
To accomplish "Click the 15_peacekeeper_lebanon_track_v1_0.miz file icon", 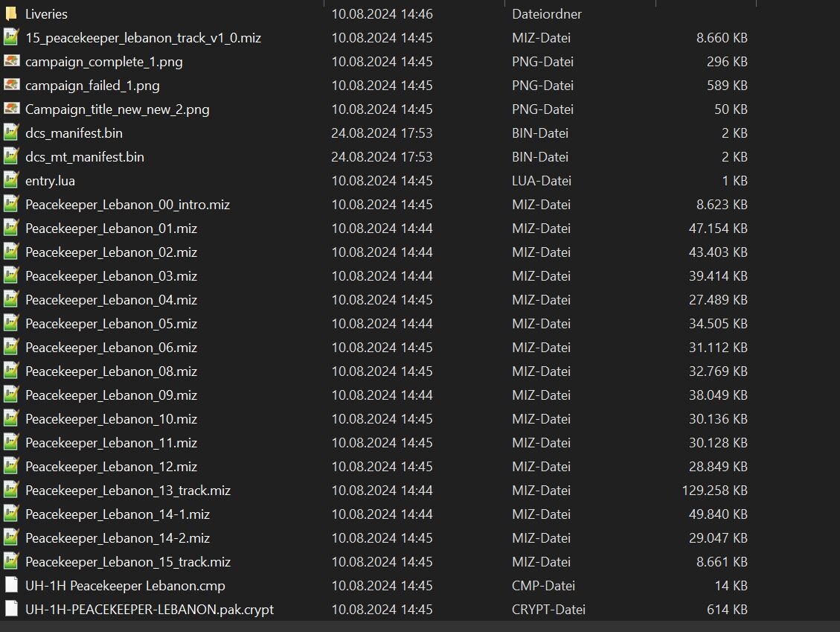I will (x=11, y=37).
